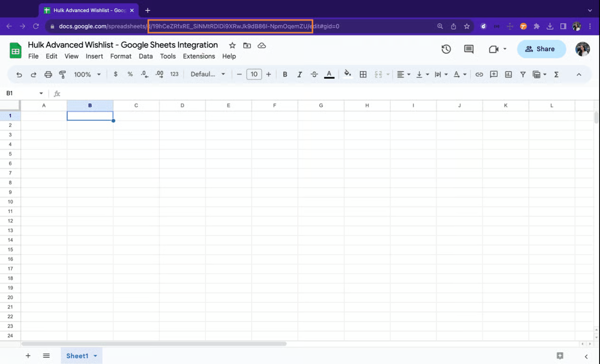Viewport: 600px width, 364px height.
Task: Increase decimal places icon
Action: click(159, 74)
